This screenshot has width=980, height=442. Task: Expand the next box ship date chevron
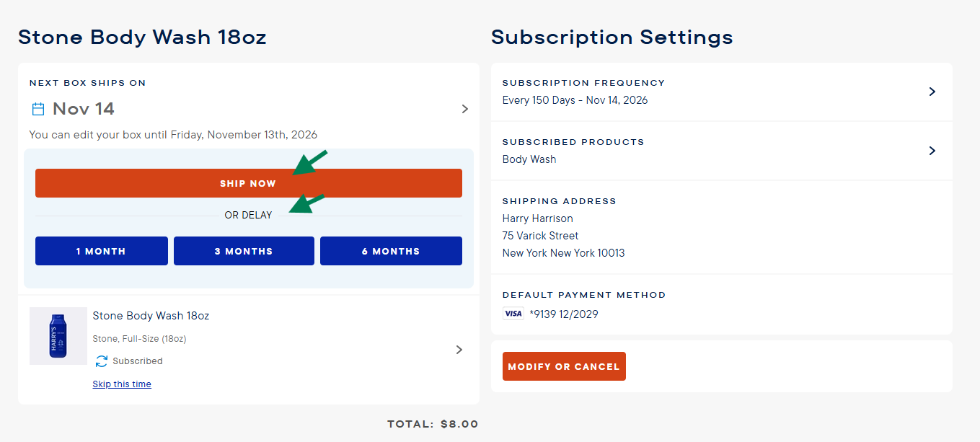coord(465,109)
